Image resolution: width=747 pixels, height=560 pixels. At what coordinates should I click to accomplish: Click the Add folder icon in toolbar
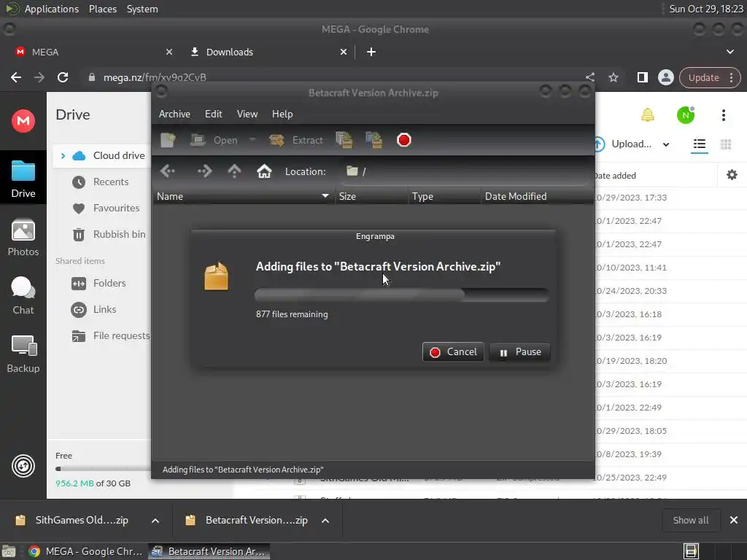coord(374,140)
